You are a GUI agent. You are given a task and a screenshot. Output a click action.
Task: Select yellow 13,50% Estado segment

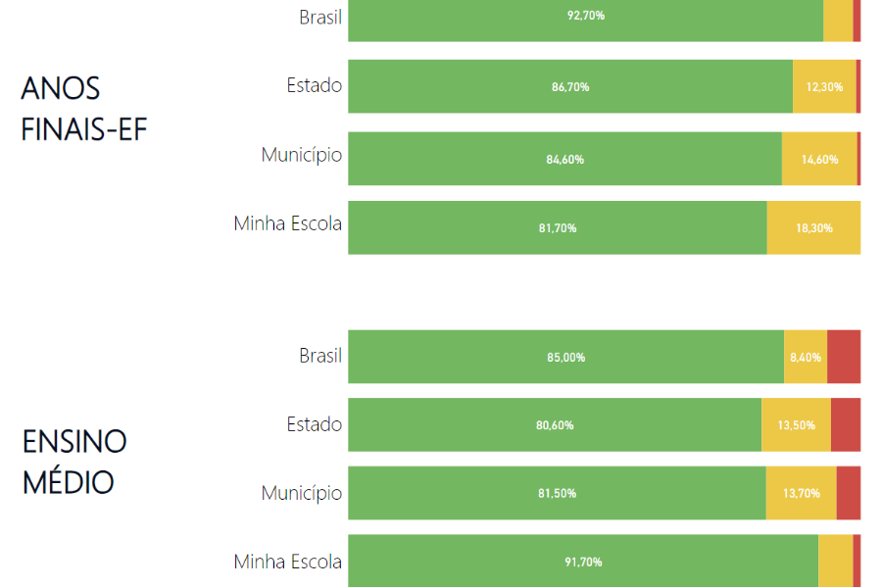pyautogui.click(x=796, y=424)
